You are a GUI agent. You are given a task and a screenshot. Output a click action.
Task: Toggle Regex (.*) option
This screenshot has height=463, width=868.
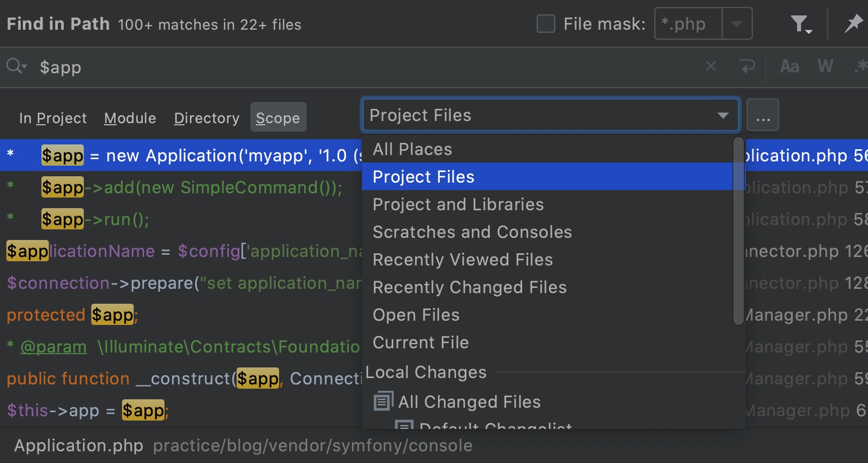click(861, 66)
